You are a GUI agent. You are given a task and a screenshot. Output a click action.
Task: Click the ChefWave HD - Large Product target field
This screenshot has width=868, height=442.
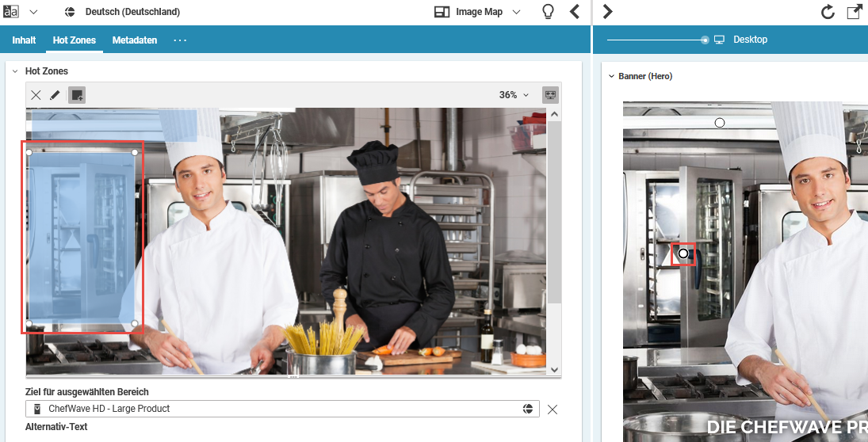tap(277, 409)
